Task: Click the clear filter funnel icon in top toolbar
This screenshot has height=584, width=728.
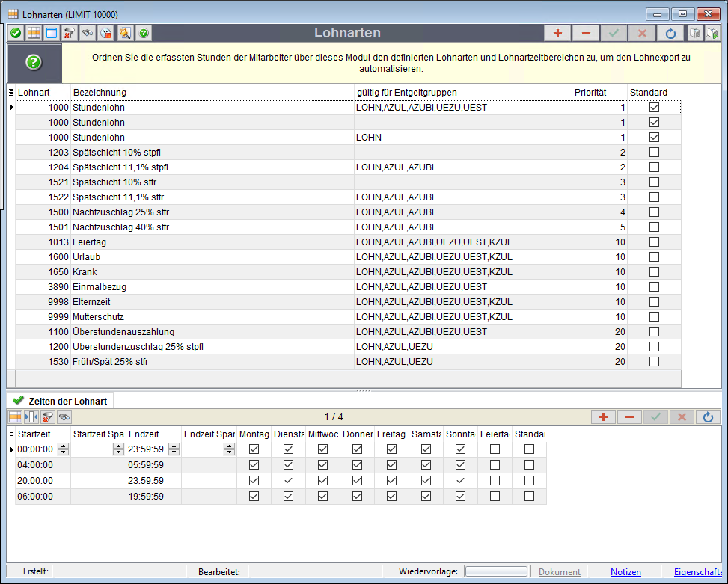Action: coord(70,34)
